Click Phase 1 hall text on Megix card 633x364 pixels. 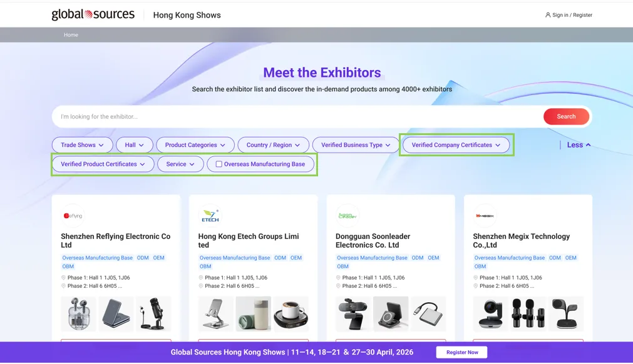[x=511, y=278]
